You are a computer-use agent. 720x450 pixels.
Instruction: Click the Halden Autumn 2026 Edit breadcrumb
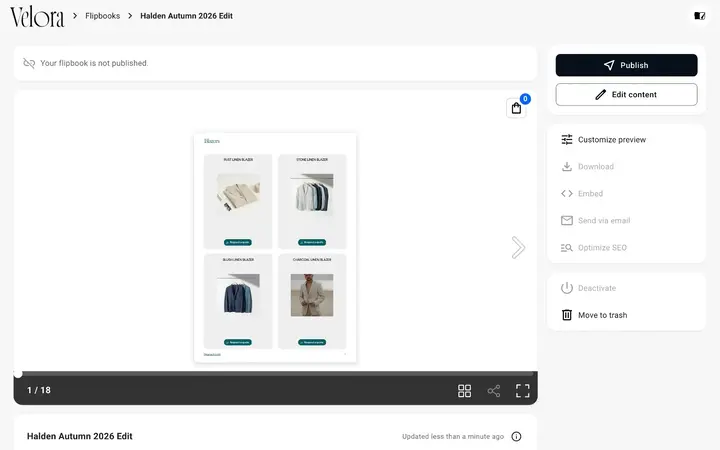[186, 16]
